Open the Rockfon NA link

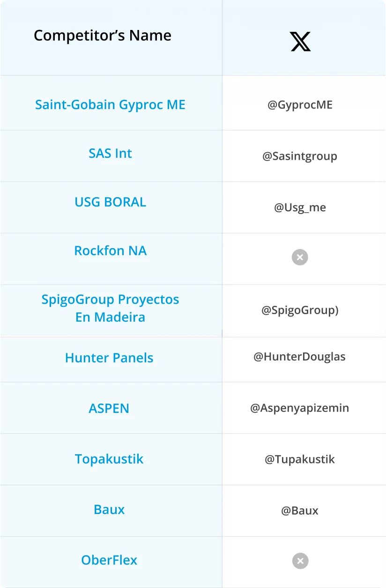tap(110, 250)
